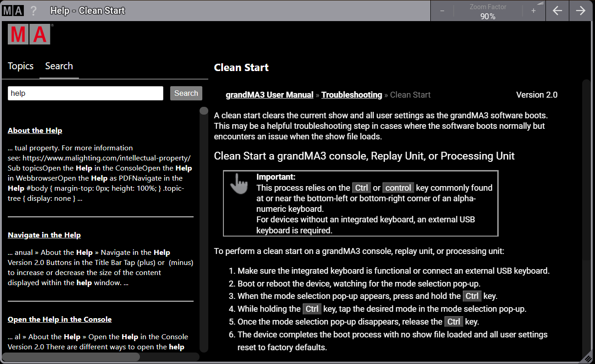595x364 pixels.
Task: Navigate back using the left arrow
Action: click(x=557, y=10)
